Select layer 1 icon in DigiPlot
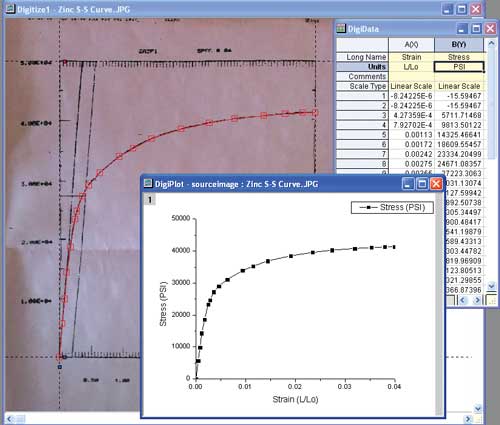500x425 pixels. tap(150, 200)
